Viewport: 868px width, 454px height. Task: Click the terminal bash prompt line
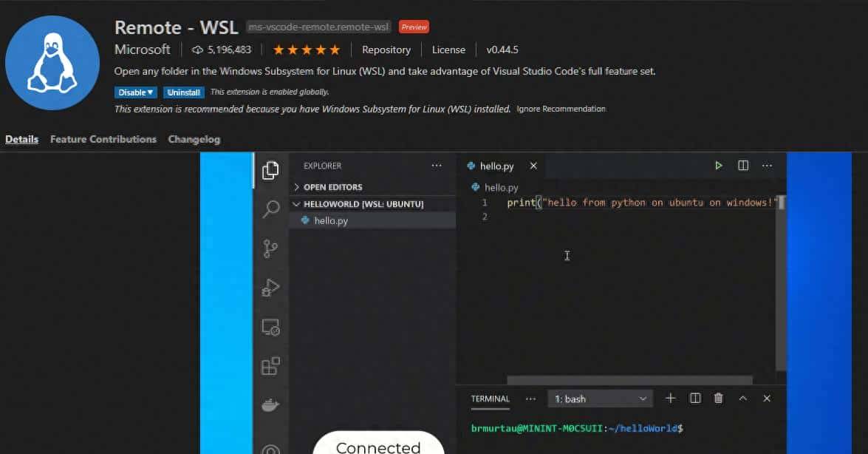point(577,428)
